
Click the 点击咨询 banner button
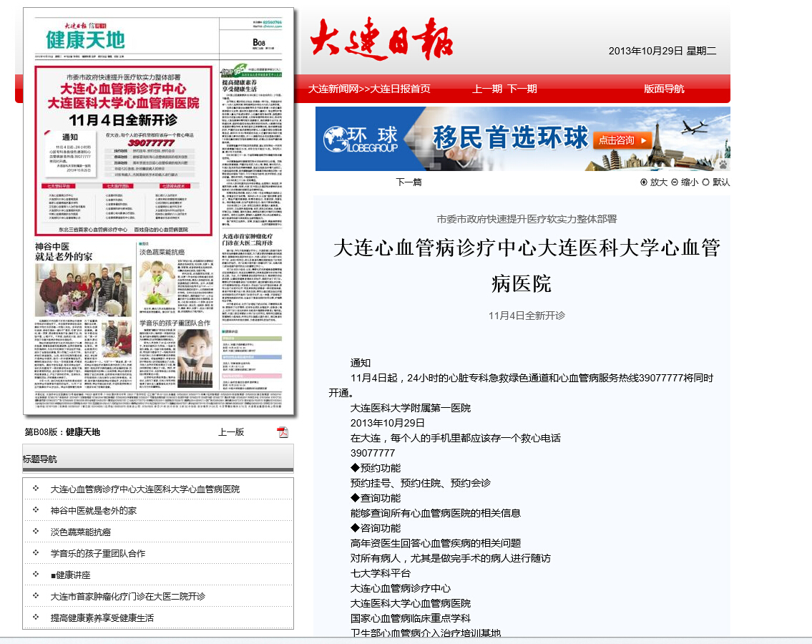pos(624,140)
